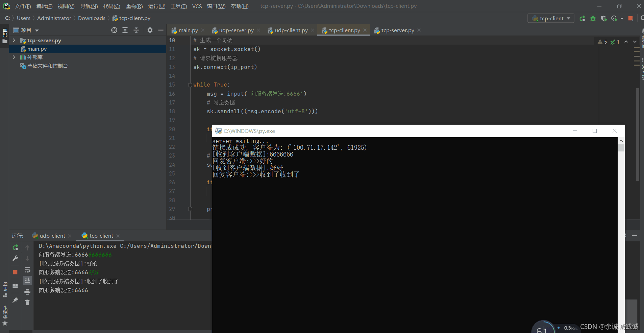Screen dimensions: 644x333
Task: Locate opened file in project tree
Action: point(114,30)
